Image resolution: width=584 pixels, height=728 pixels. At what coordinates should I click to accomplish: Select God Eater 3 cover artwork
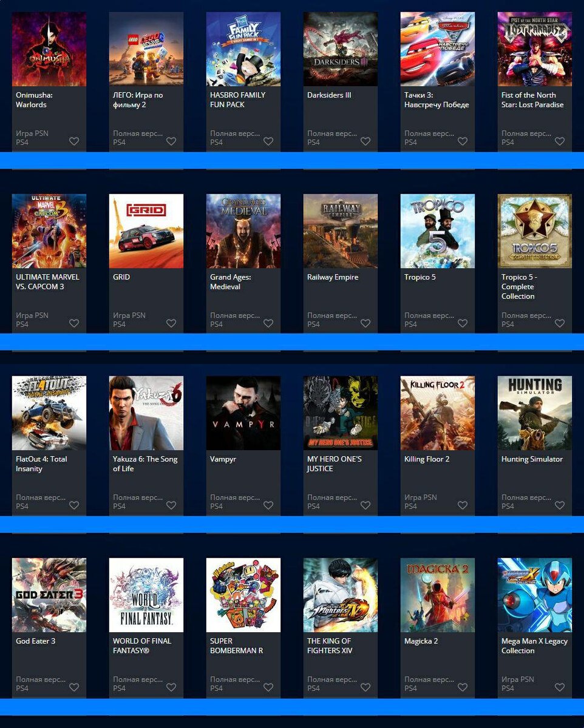click(49, 595)
